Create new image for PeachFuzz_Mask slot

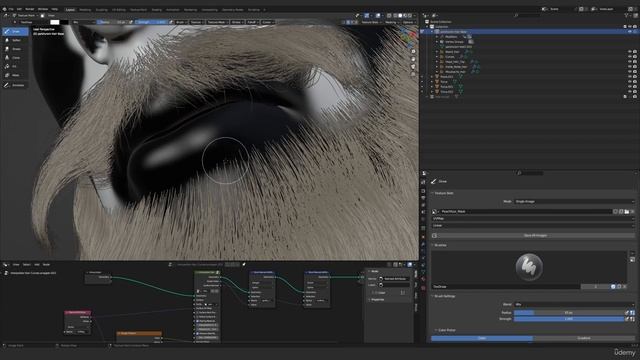click(621, 211)
